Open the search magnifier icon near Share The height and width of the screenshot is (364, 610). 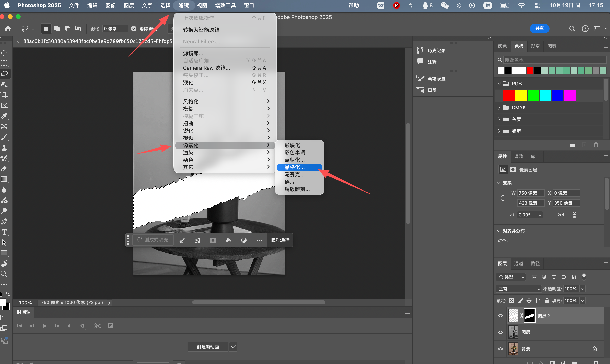point(572,29)
